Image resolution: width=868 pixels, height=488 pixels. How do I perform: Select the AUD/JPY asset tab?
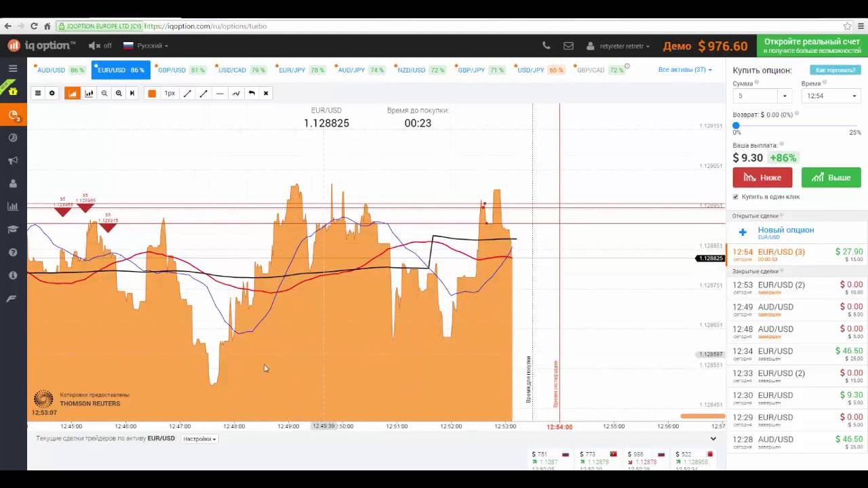(x=360, y=70)
